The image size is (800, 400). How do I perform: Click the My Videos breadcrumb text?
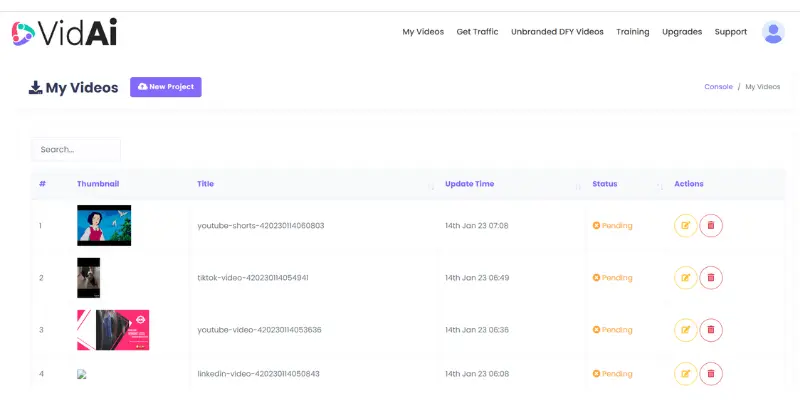(x=763, y=87)
